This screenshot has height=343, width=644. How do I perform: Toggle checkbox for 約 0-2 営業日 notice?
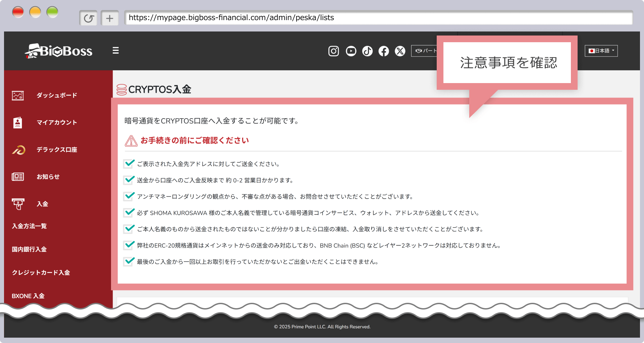(129, 180)
